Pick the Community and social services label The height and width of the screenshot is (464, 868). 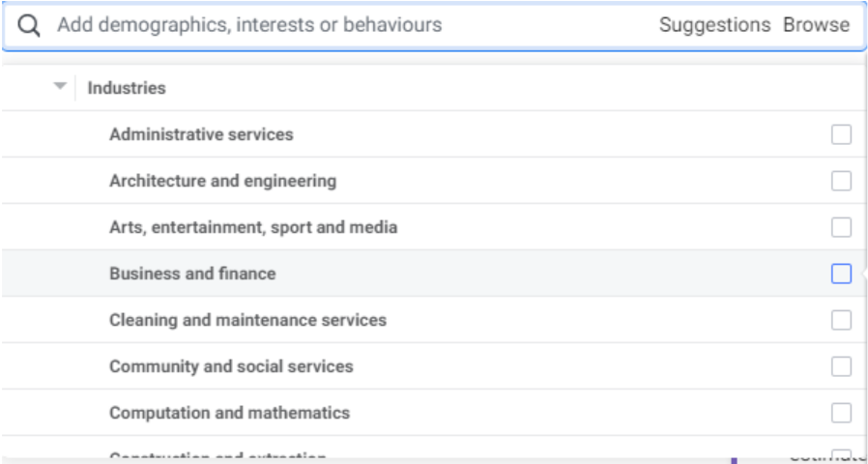pos(231,366)
